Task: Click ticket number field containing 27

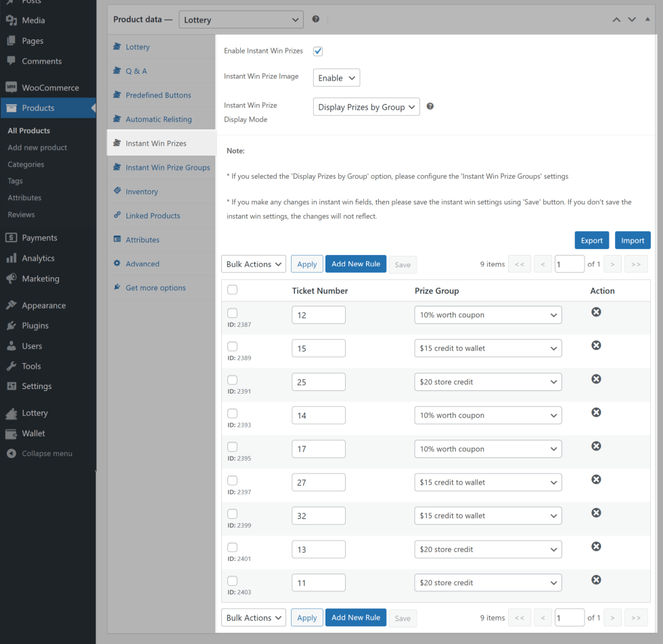Action: (x=319, y=482)
